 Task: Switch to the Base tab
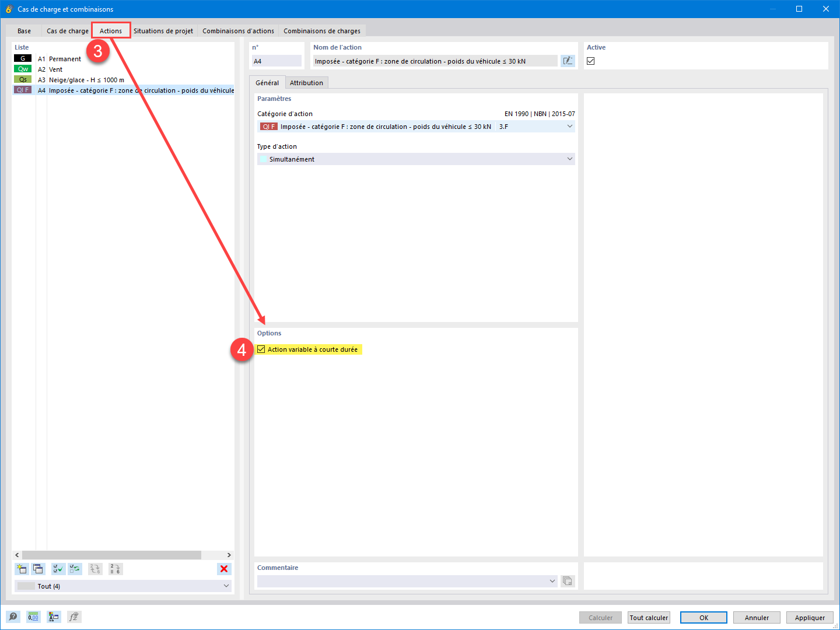point(24,31)
